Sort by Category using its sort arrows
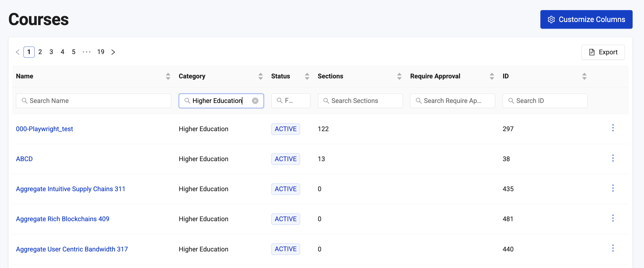 260,76
